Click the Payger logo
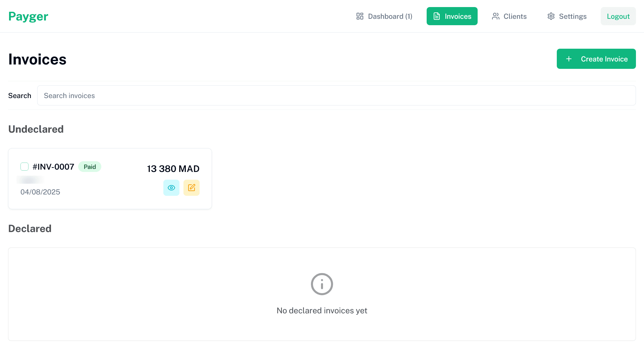Viewport: 644px width, 357px height. click(x=28, y=16)
